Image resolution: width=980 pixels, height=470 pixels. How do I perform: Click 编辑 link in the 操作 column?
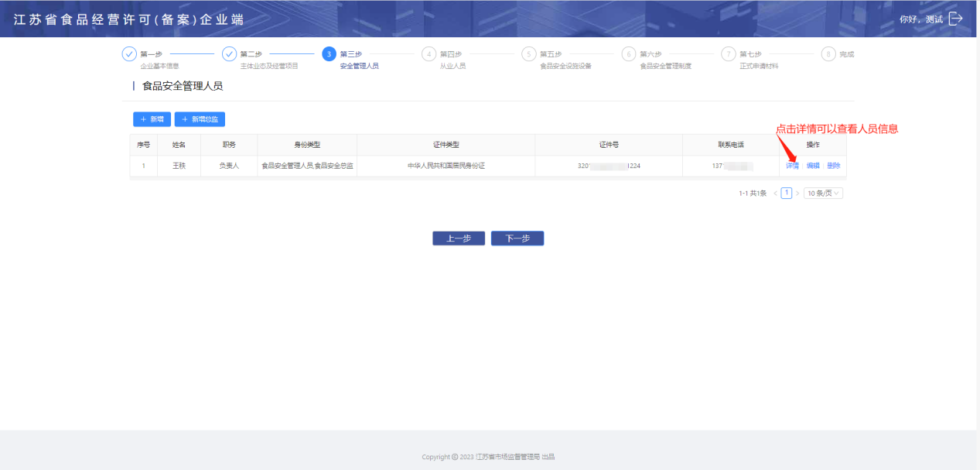click(x=813, y=166)
